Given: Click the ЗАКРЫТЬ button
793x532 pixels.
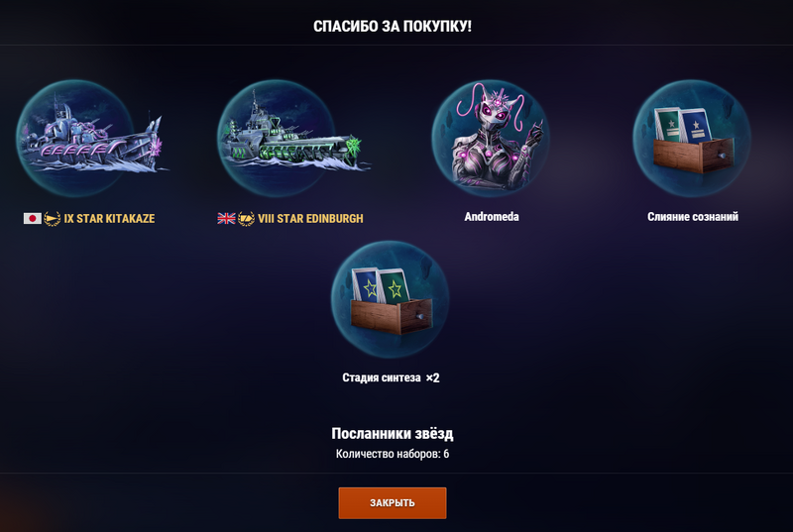Looking at the screenshot, I should tap(393, 502).
